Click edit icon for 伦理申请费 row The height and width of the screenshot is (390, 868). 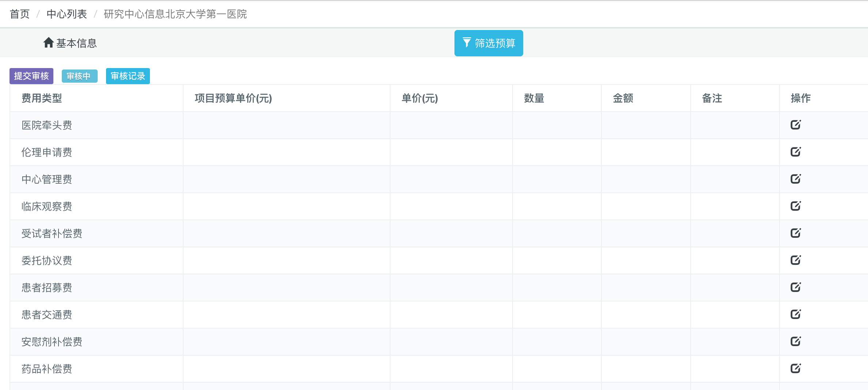tap(796, 152)
